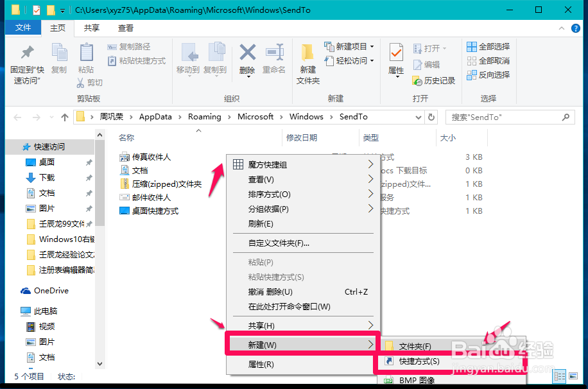Viewport: 588px width, 389px height.
Task: Click the Copy to (复制到) icon
Action: pos(216,53)
